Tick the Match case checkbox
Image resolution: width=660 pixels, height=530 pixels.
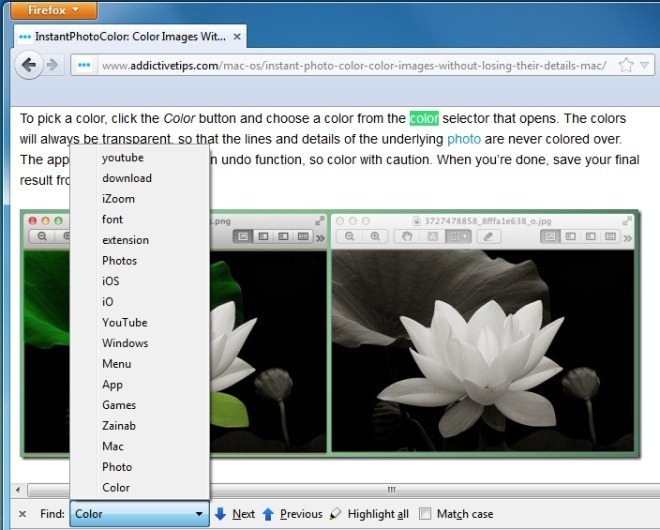tap(425, 514)
